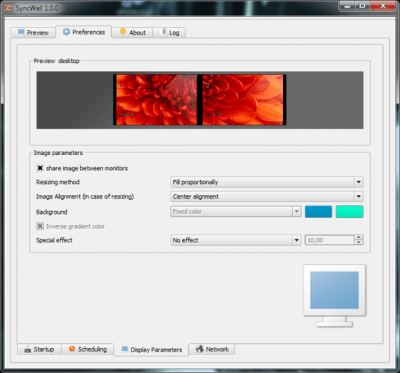
Task: Click the clock icon on Scheduling tab
Action: coord(72,349)
